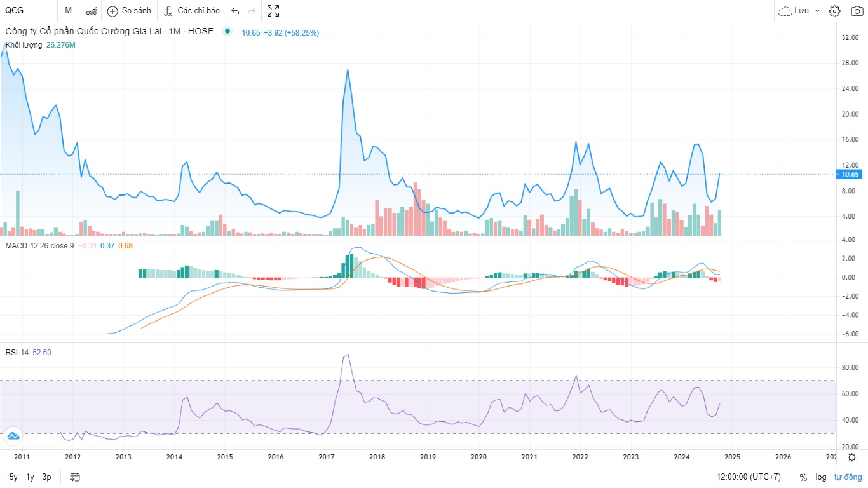Click the Công ty Cổ phần Quốc Cường Gia Lai title
Viewport: 868px width, 488px height.
coord(84,32)
